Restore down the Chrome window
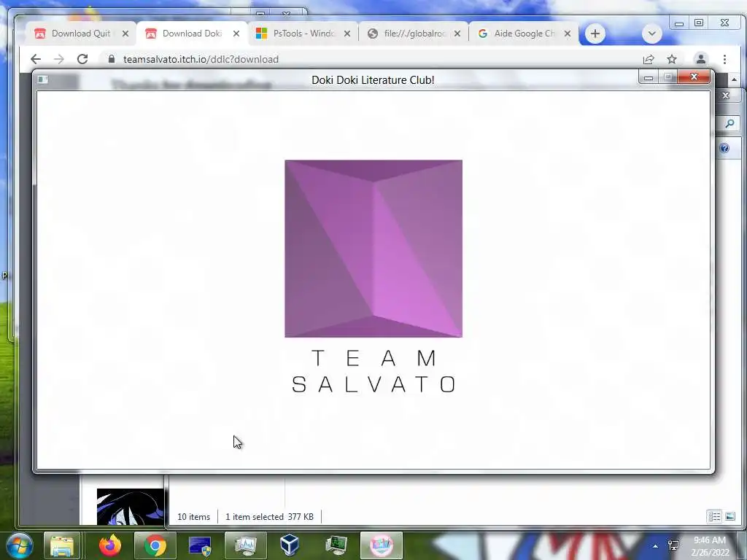 (699, 23)
